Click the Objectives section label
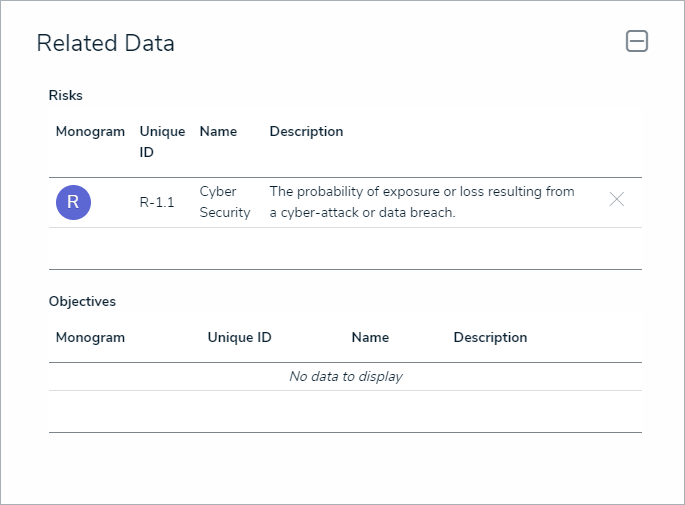This screenshot has width=685, height=505. click(82, 301)
